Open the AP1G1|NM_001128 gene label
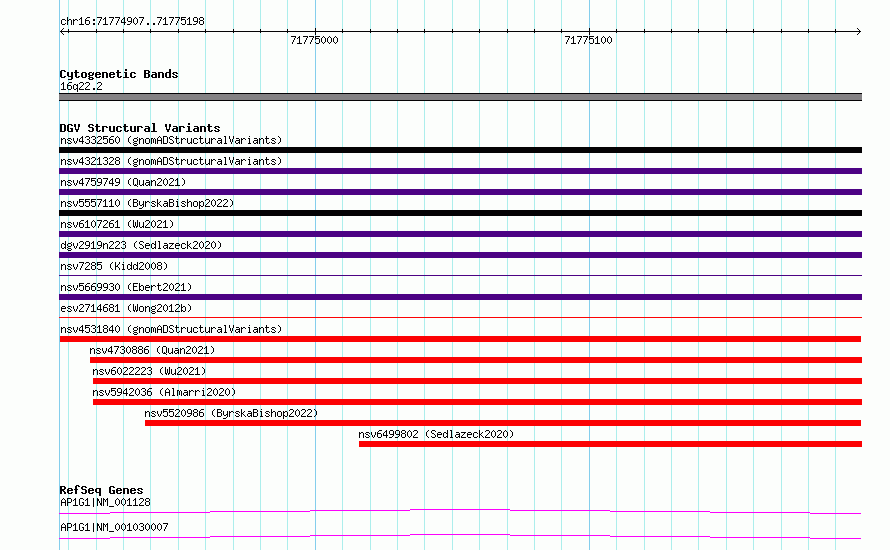The height and width of the screenshot is (550, 890). pos(105,502)
